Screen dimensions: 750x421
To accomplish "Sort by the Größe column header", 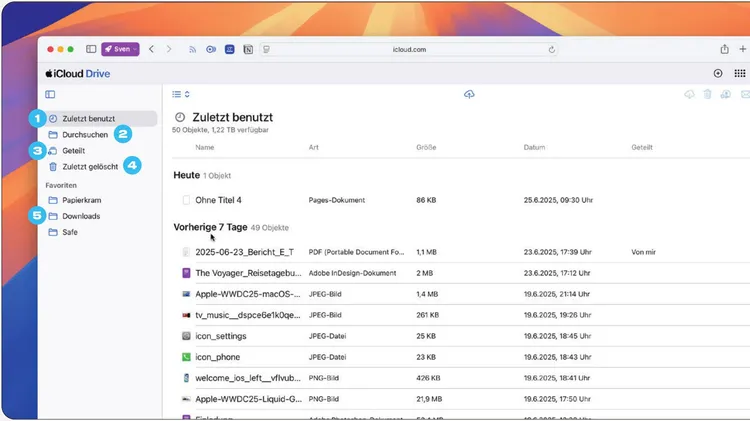I will [426, 147].
